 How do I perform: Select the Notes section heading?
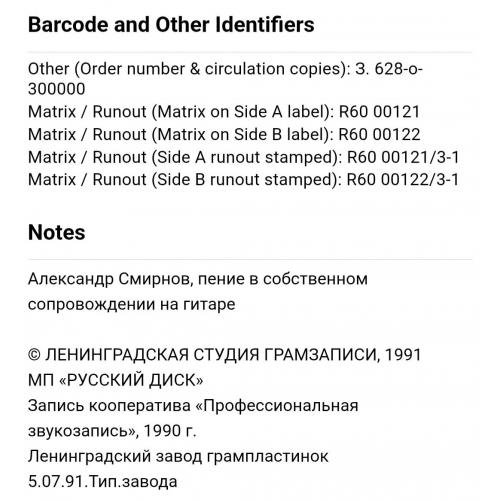click(x=56, y=232)
